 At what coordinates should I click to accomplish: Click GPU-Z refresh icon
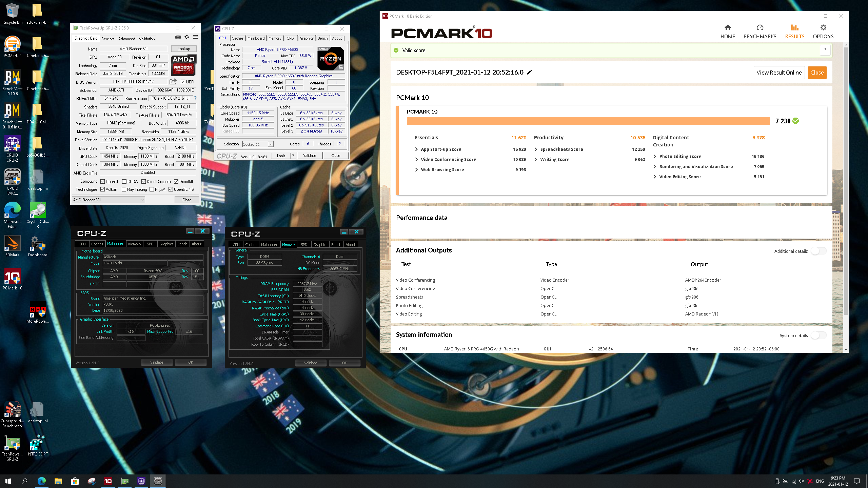pos(186,37)
